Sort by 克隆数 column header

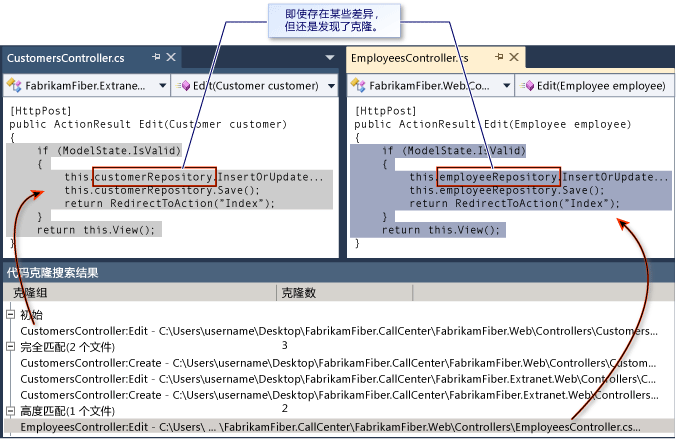pyautogui.click(x=344, y=293)
